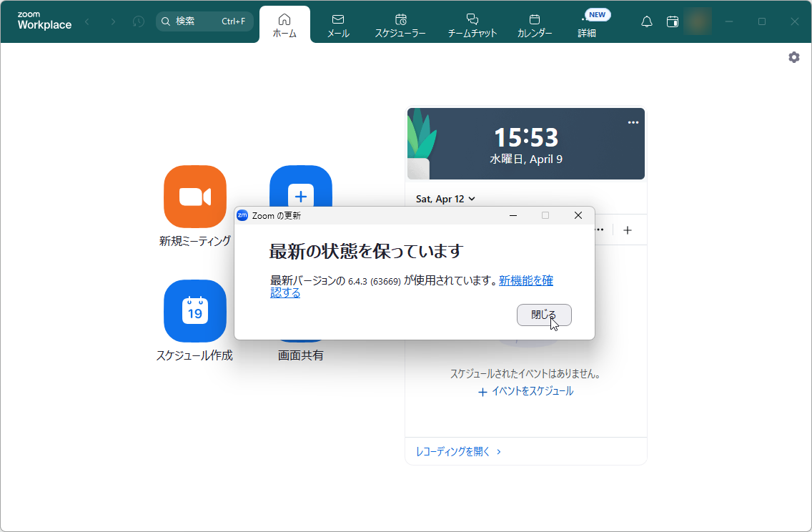This screenshot has width=812, height=532.
Task: Open the 新機能を確認する link
Action: (x=526, y=282)
